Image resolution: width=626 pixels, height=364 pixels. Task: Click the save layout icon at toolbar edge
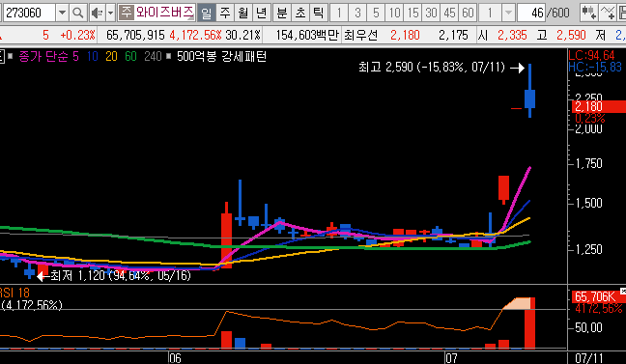click(622, 13)
